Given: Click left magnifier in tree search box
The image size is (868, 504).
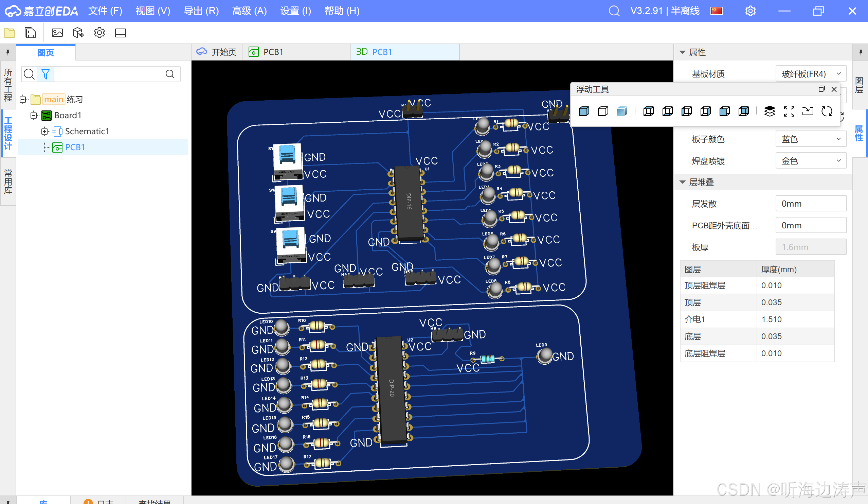Looking at the screenshot, I should pyautogui.click(x=29, y=74).
